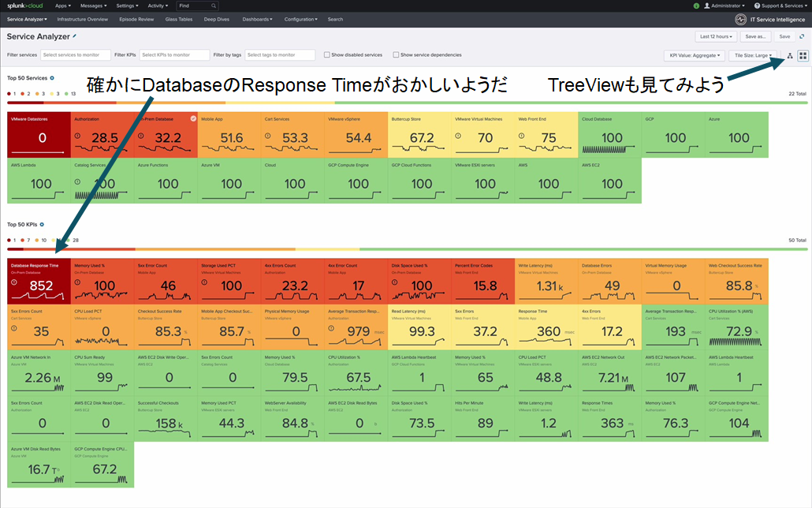
Task: Expand the Settings dropdown
Action: pos(127,6)
